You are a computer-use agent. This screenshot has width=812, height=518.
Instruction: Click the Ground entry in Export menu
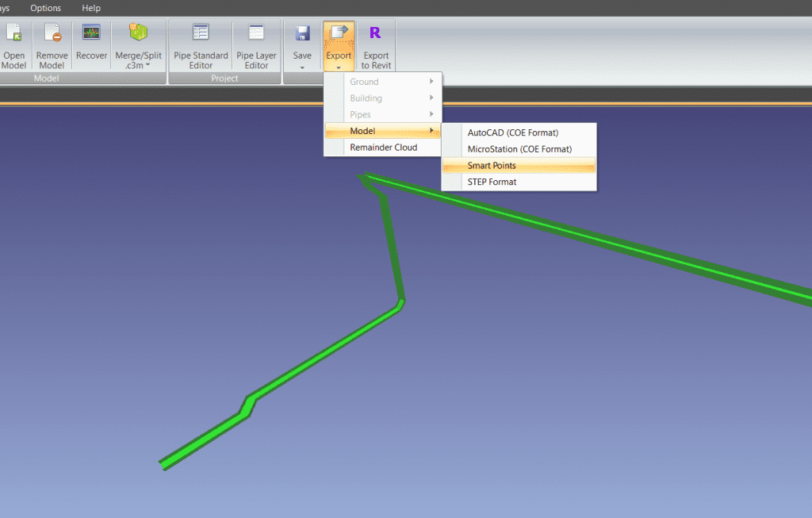coord(383,82)
